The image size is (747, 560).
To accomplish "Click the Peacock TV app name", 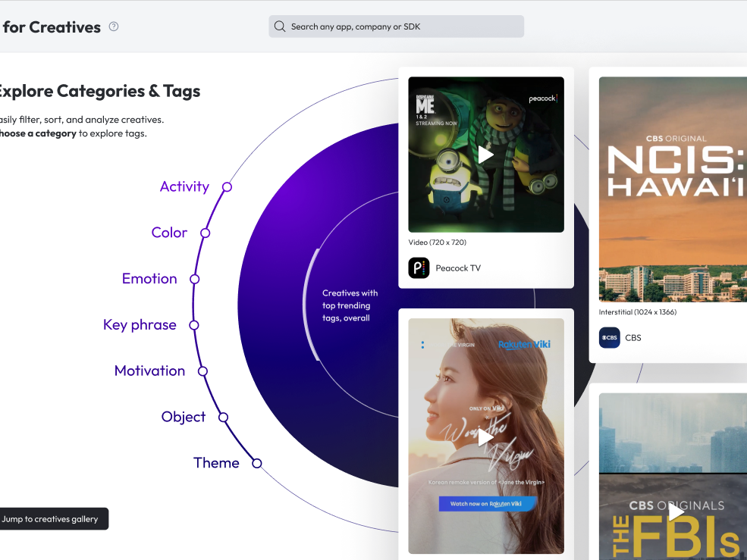I will [458, 268].
